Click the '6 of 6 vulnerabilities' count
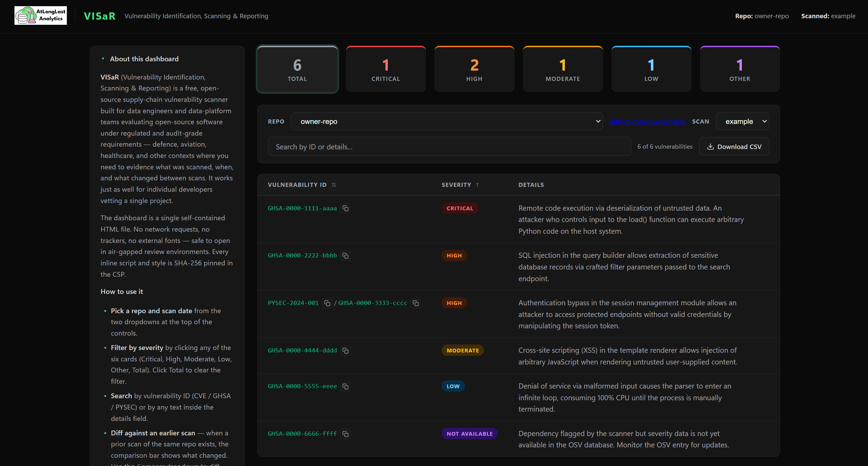 [x=665, y=147]
